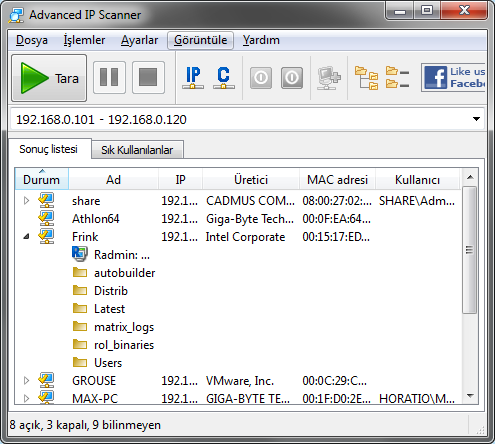495x444 pixels.
Task: Expand the share computer entry
Action: coord(26,201)
